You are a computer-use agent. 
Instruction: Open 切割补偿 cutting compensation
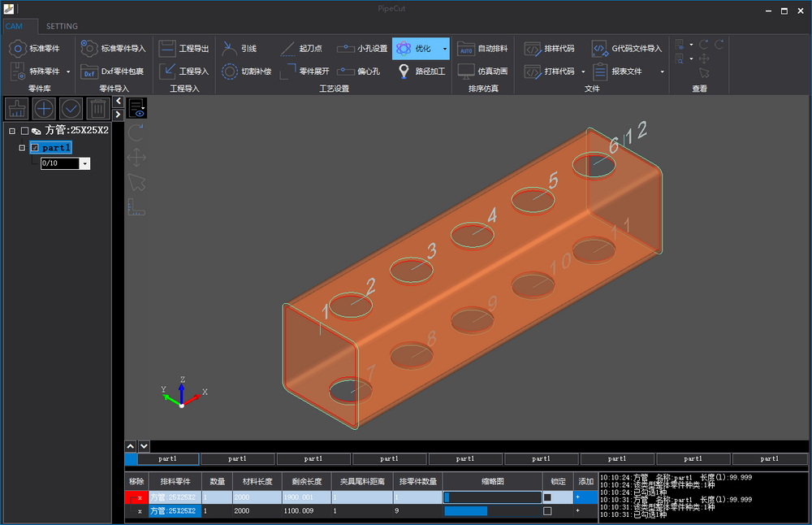tap(230, 72)
